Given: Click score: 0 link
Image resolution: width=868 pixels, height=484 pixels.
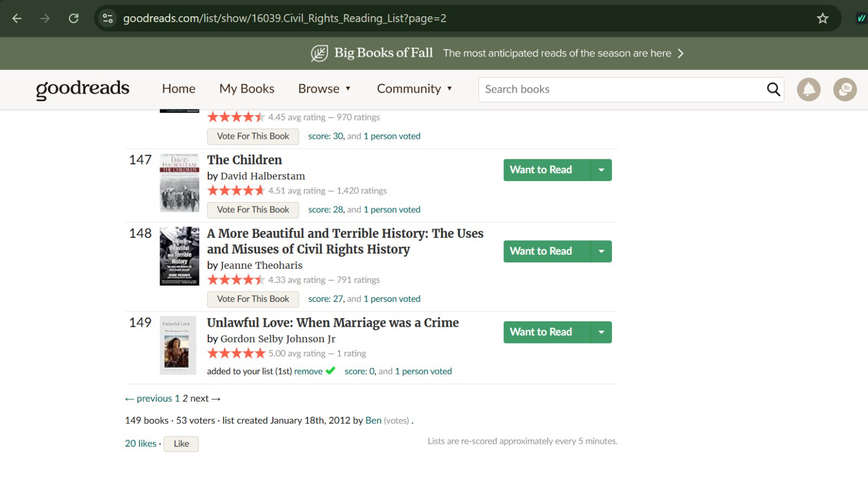Looking at the screenshot, I should tap(360, 372).
